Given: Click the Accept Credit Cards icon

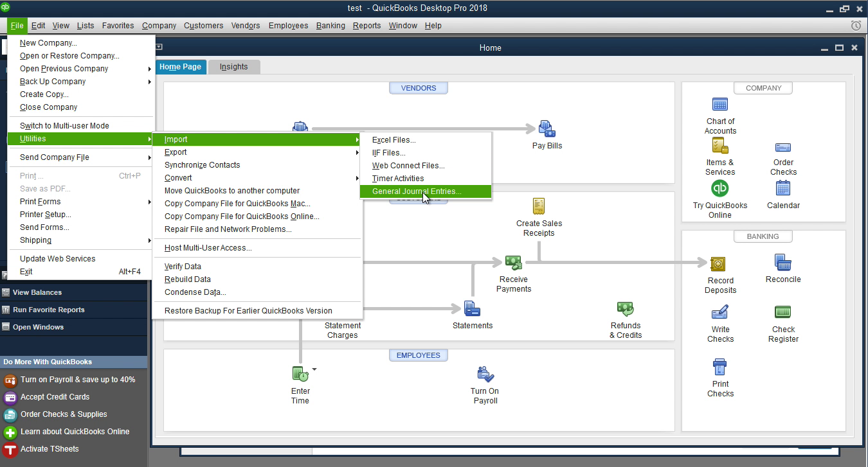Looking at the screenshot, I should [x=10, y=397].
